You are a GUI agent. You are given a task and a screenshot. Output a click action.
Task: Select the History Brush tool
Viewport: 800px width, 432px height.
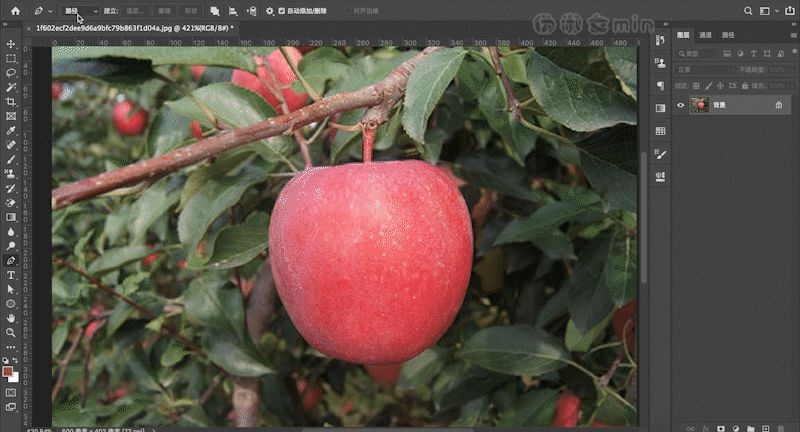click(11, 188)
